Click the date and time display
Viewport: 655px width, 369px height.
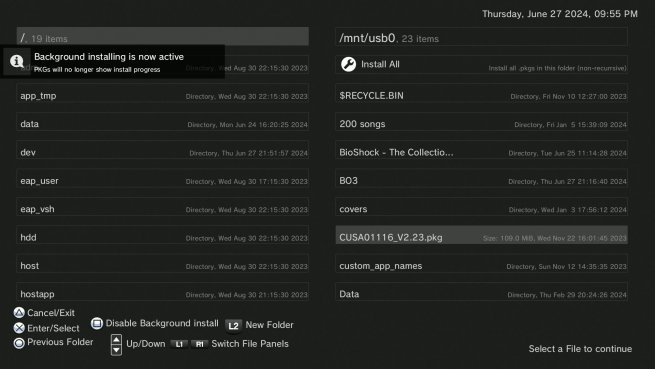pyautogui.click(x=560, y=14)
